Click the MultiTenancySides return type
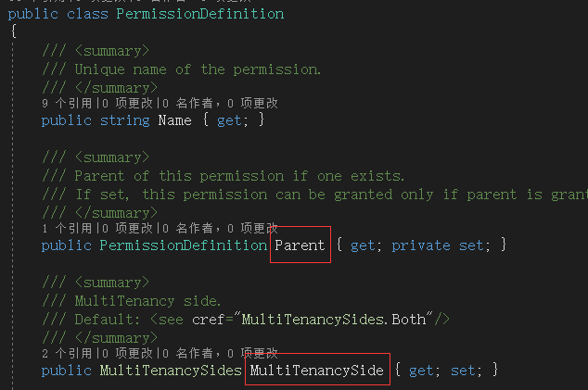 pos(171,371)
